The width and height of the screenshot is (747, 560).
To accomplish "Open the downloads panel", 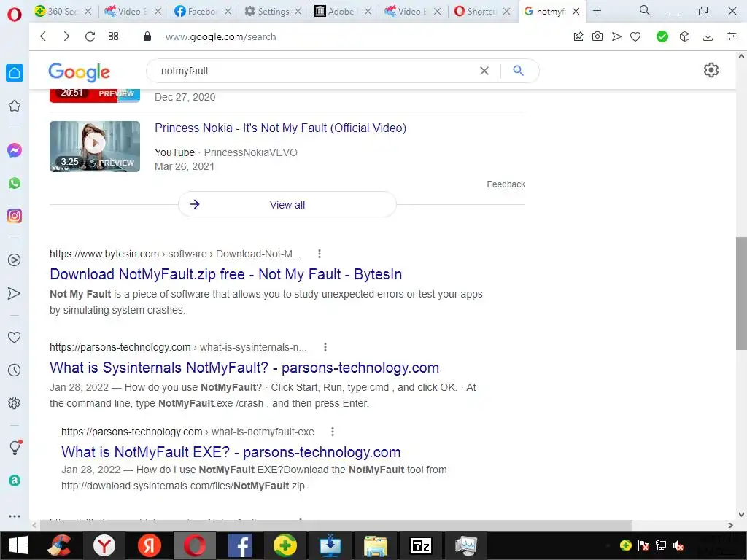I will [708, 36].
